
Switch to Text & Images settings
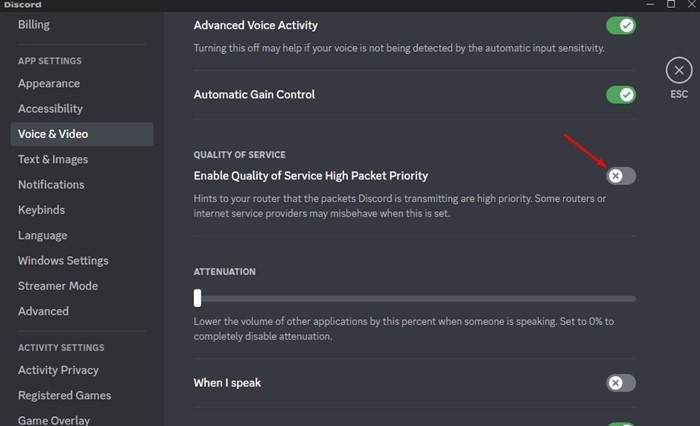tap(53, 159)
